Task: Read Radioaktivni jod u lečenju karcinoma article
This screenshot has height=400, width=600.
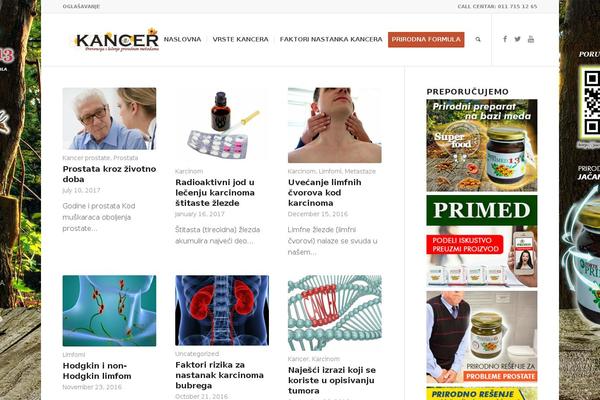Action: [x=215, y=193]
